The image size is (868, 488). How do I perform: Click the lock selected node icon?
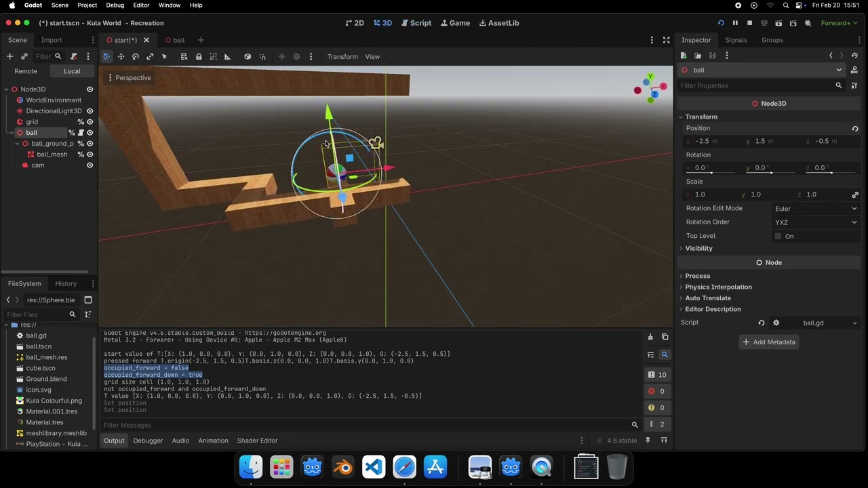[199, 57]
